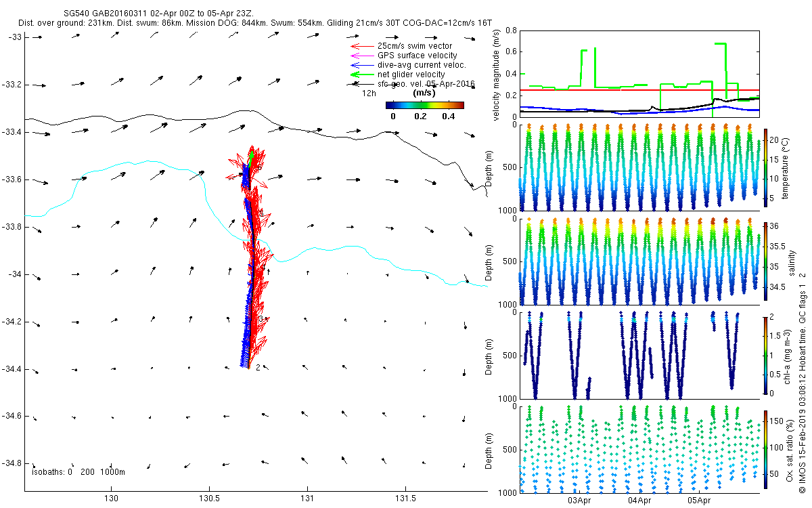Screen dimensions: 812x508
Task: Click the green net glider velocity legend arrow
Action: (361, 75)
